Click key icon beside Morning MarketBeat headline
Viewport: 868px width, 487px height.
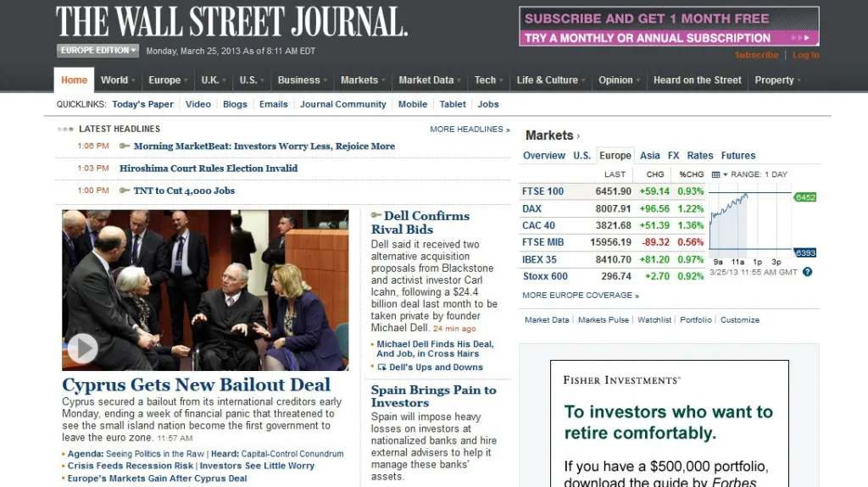pos(125,146)
